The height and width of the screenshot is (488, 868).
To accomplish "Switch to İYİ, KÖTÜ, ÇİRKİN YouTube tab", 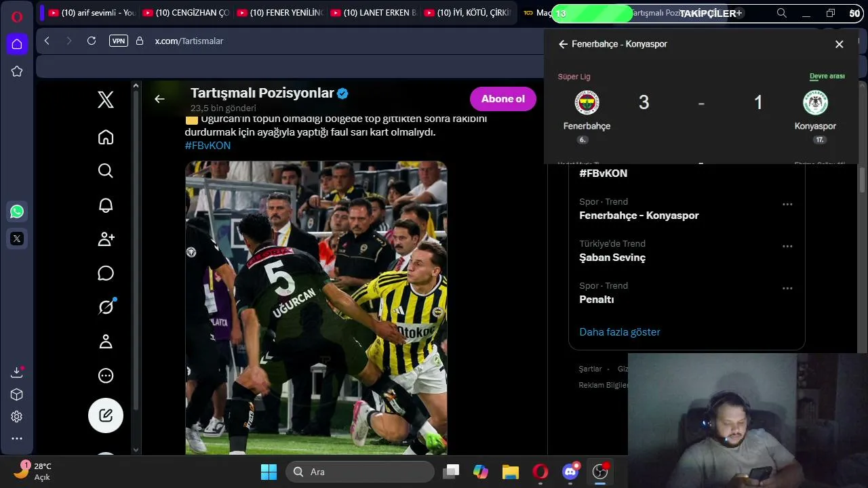I will (x=466, y=13).
